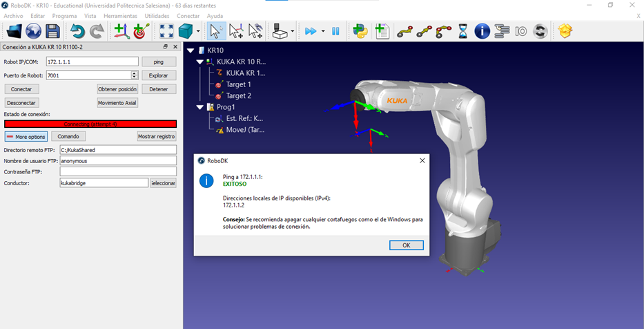Image resolution: width=644 pixels, height=329 pixels.
Task: Collapse the Prog1 program tree node
Action: tap(200, 107)
